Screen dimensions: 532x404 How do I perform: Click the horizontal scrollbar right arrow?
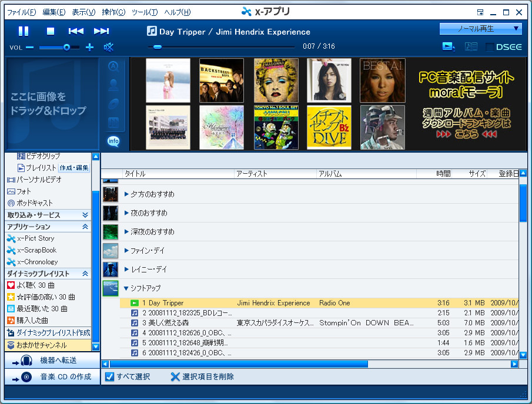tap(514, 363)
